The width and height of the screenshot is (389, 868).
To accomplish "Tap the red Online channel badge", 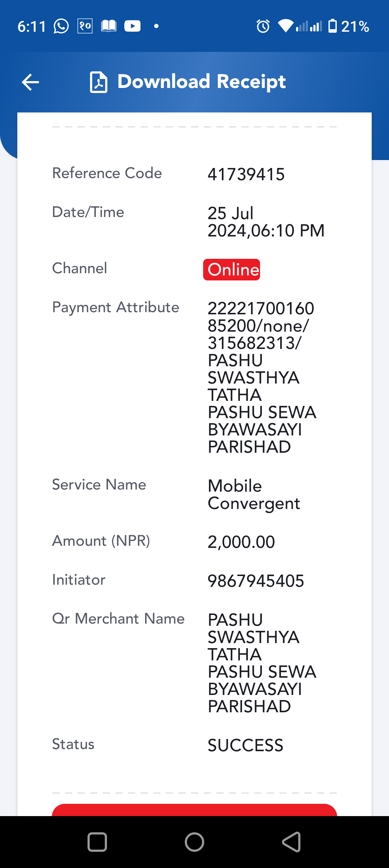I will (232, 270).
